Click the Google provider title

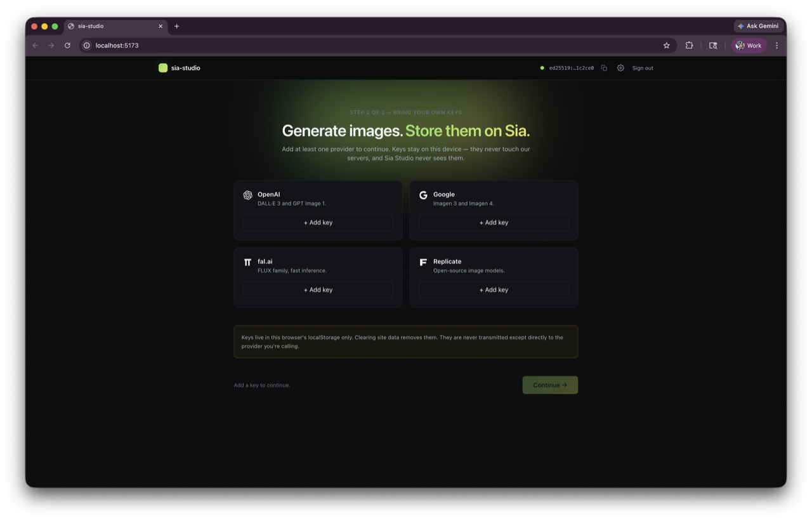pos(444,195)
